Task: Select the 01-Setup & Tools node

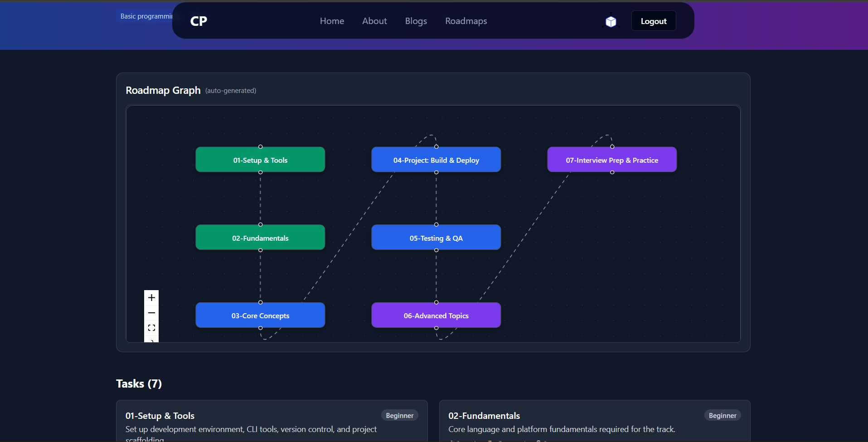Action: pos(260,160)
